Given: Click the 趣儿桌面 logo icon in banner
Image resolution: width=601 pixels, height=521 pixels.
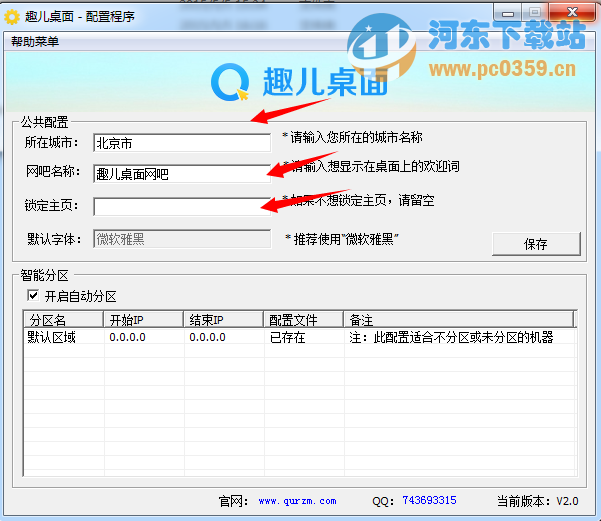Looking at the screenshot, I should pos(230,82).
